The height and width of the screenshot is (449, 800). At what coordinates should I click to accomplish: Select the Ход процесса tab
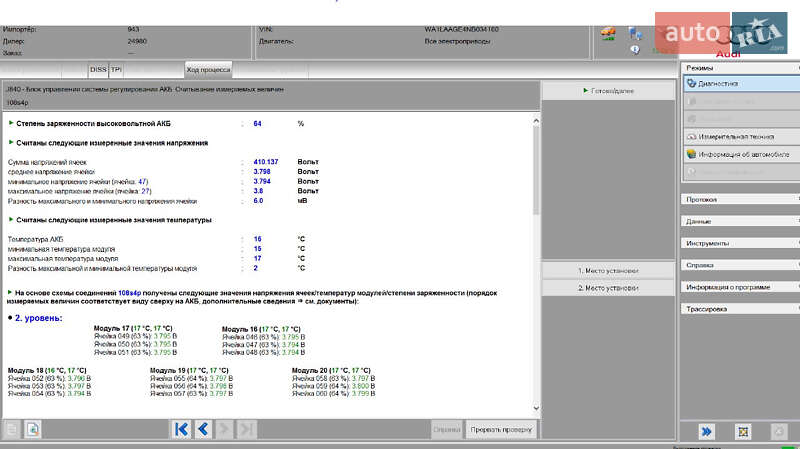pyautogui.click(x=208, y=69)
